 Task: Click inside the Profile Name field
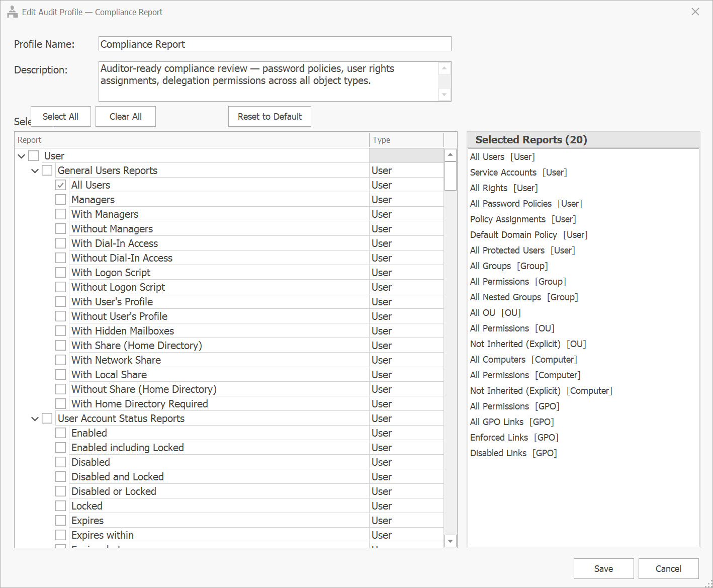click(275, 44)
